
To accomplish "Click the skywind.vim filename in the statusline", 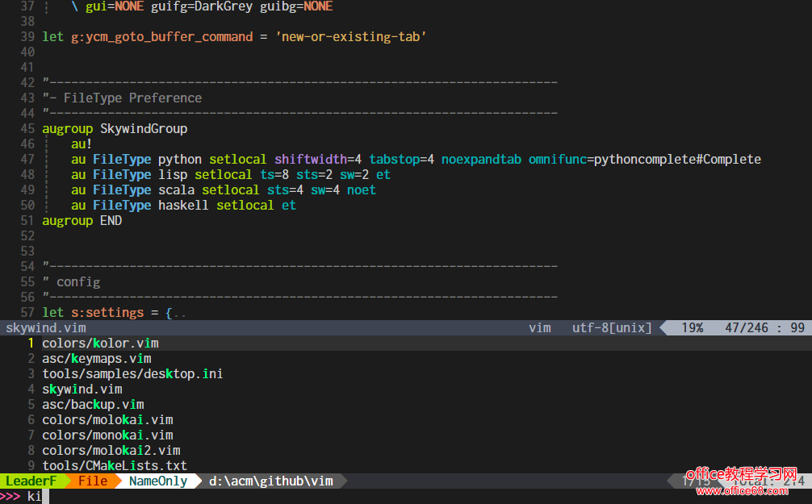I will pos(45,328).
